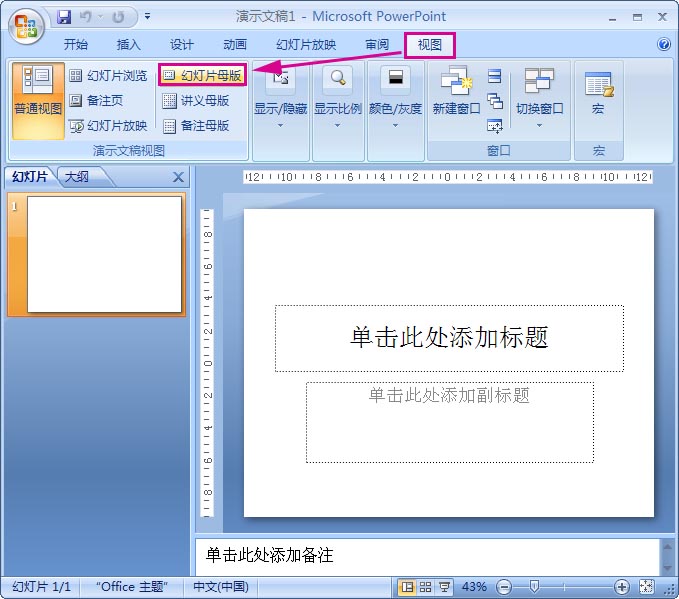The height and width of the screenshot is (599, 679).
Task: Click status bar 幻灯片 1/1 indicator
Action: click(41, 587)
